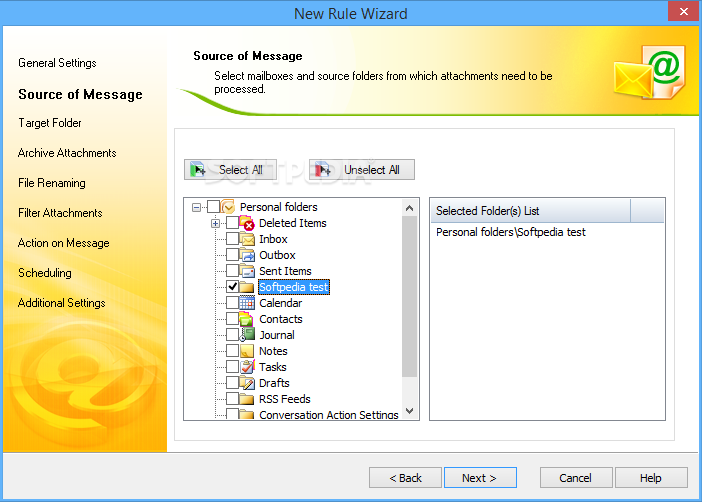Click the Calendar grid icon
The width and height of the screenshot is (702, 502).
[247, 303]
